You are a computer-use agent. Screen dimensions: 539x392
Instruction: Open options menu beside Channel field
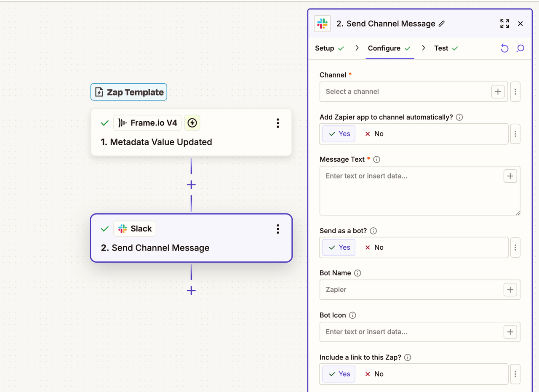coord(515,92)
